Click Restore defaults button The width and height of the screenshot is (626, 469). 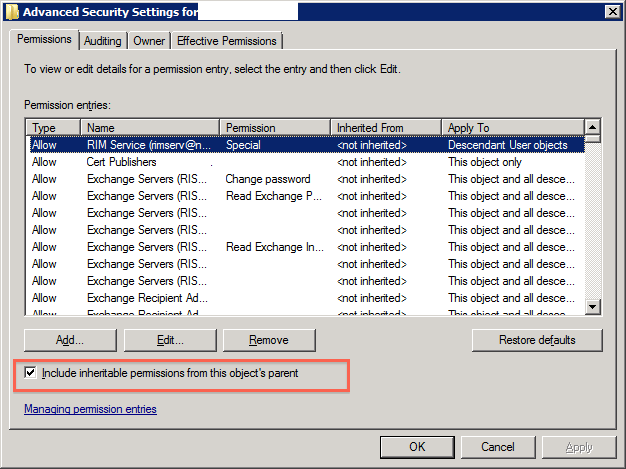(x=537, y=340)
